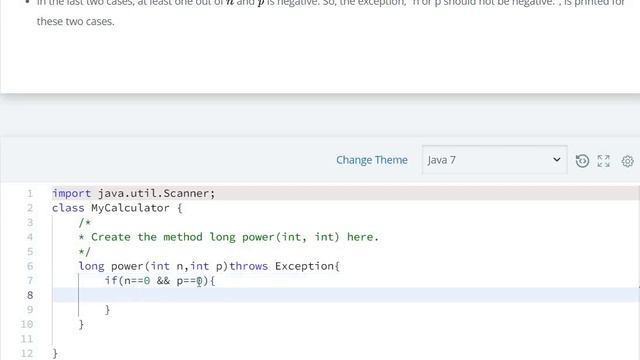The image size is (640, 360).
Task: Click closing brace on line 10
Action: (x=81, y=324)
